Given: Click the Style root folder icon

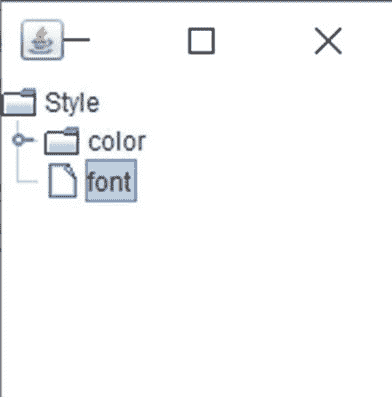Looking at the screenshot, I should click(18, 102).
